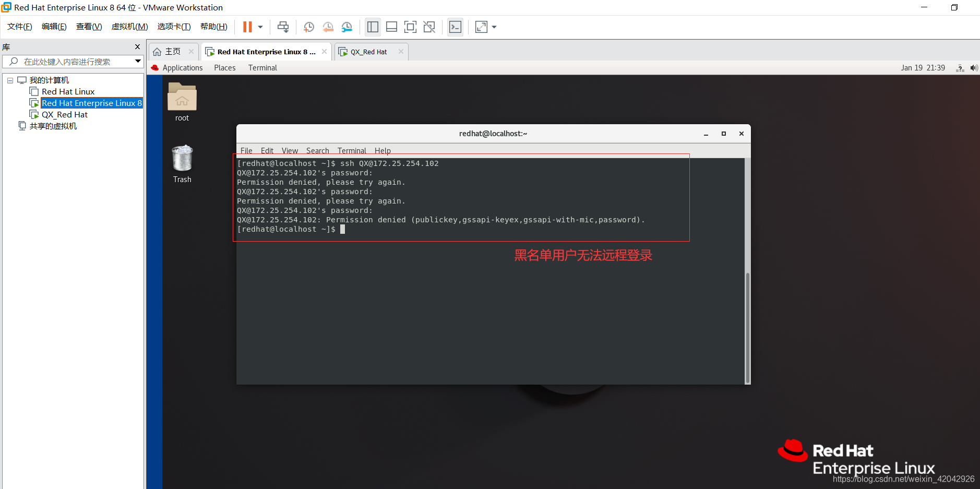Click the network status icon
The width and height of the screenshot is (980, 489).
(x=960, y=68)
